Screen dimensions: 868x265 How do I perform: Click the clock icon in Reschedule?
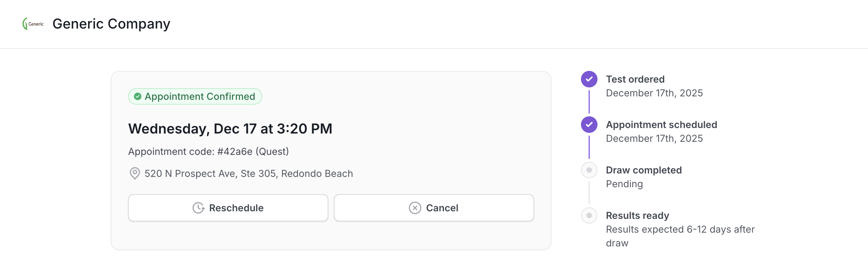point(198,208)
